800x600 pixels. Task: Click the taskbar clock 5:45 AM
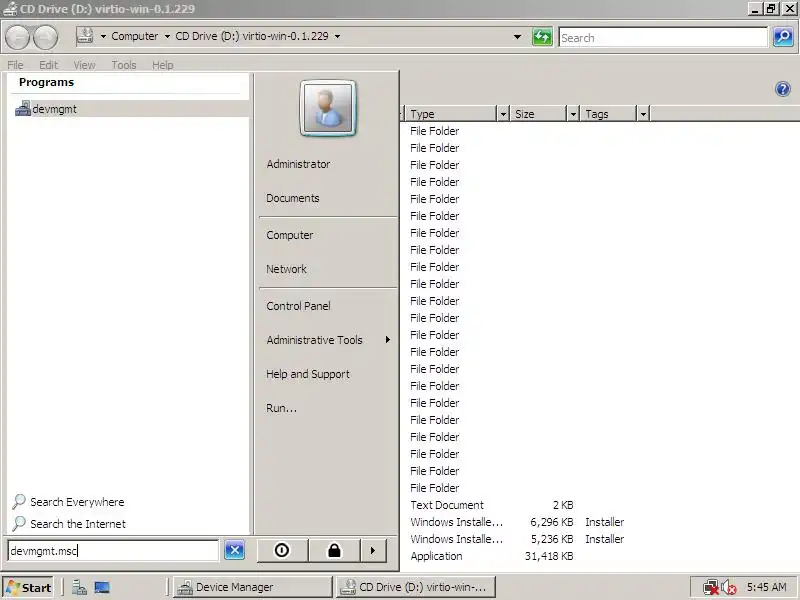766,587
